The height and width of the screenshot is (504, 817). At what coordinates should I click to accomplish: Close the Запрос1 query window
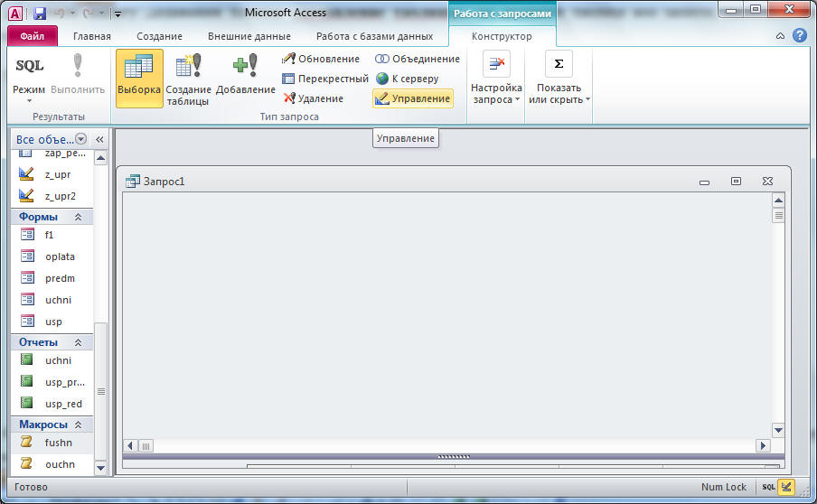click(767, 182)
